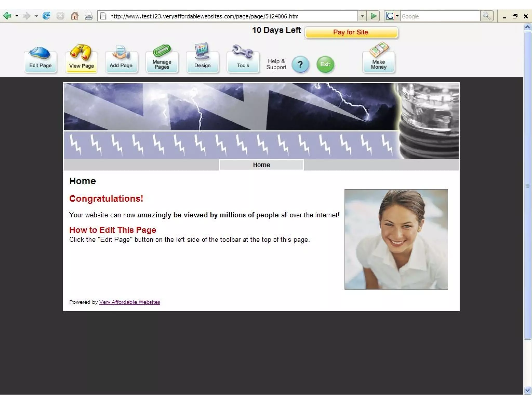Open the search engine selector dropdown
This screenshot has width=532, height=399.
(x=397, y=16)
